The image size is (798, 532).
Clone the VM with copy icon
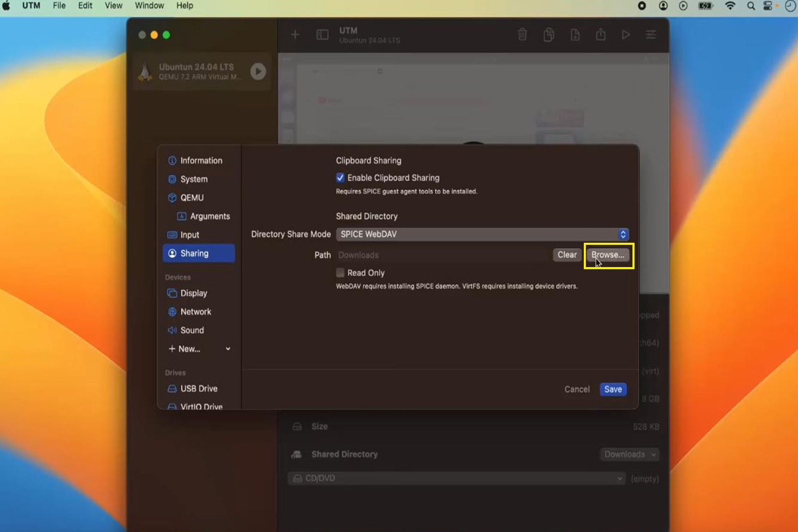(549, 35)
